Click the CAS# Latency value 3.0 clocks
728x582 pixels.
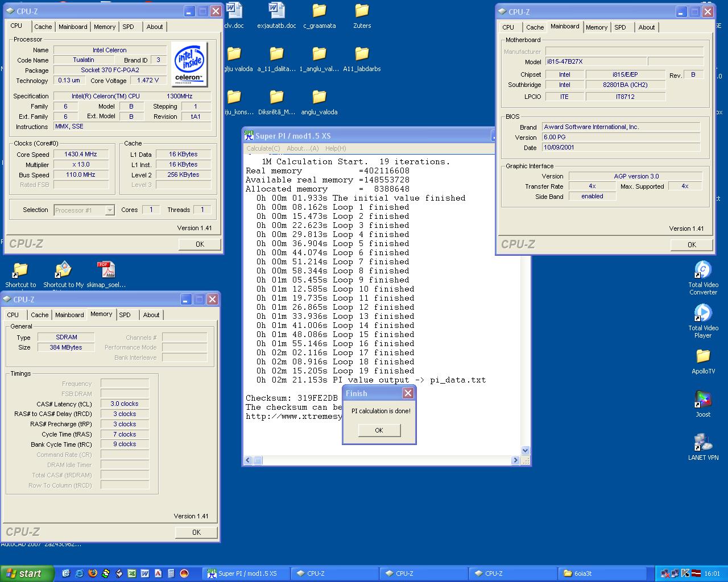point(125,404)
